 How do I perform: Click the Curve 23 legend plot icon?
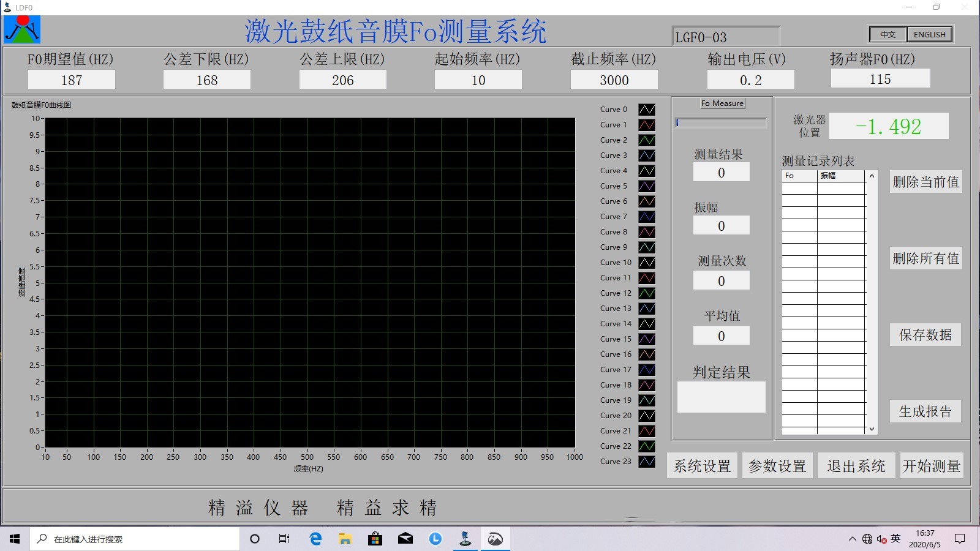pos(647,462)
